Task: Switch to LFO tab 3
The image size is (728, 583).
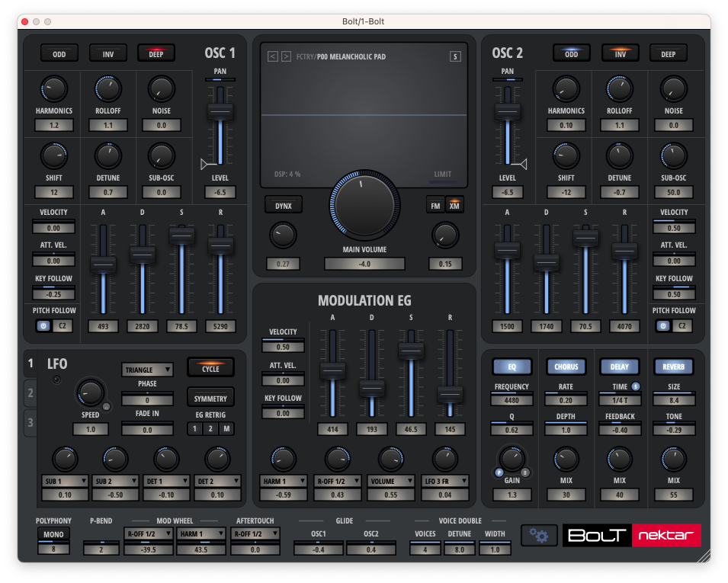Action: point(30,421)
